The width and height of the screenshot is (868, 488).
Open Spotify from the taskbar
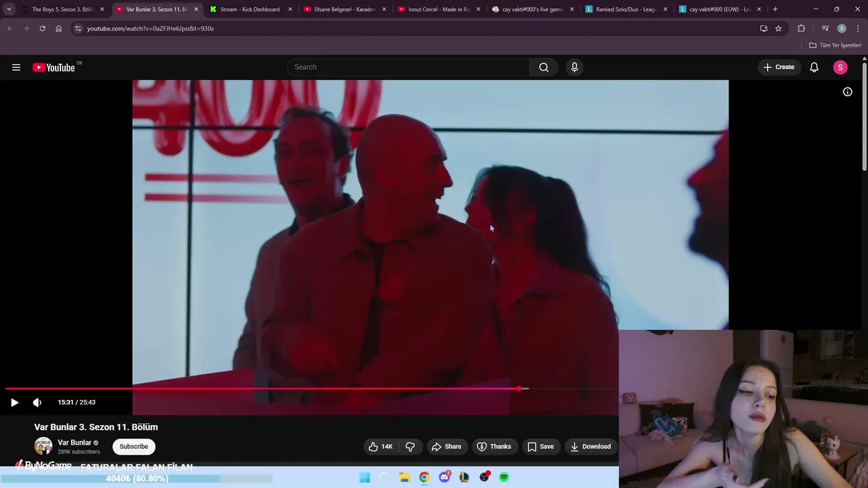click(504, 477)
